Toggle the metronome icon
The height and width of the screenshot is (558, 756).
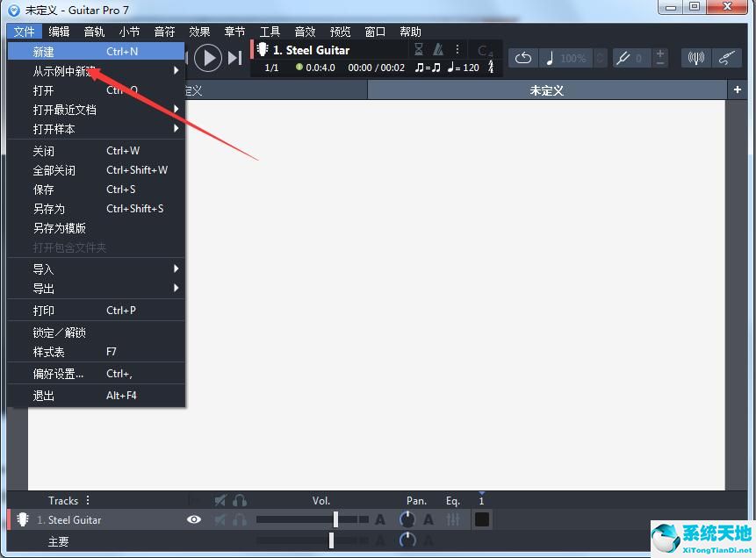tap(438, 49)
